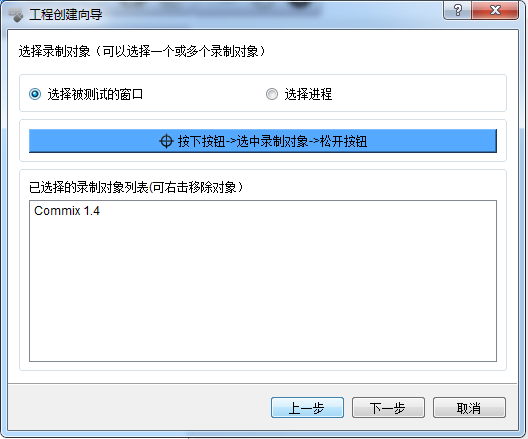Click blank space in the radio option group box
This screenshot has width=528, height=439.
click(418, 94)
